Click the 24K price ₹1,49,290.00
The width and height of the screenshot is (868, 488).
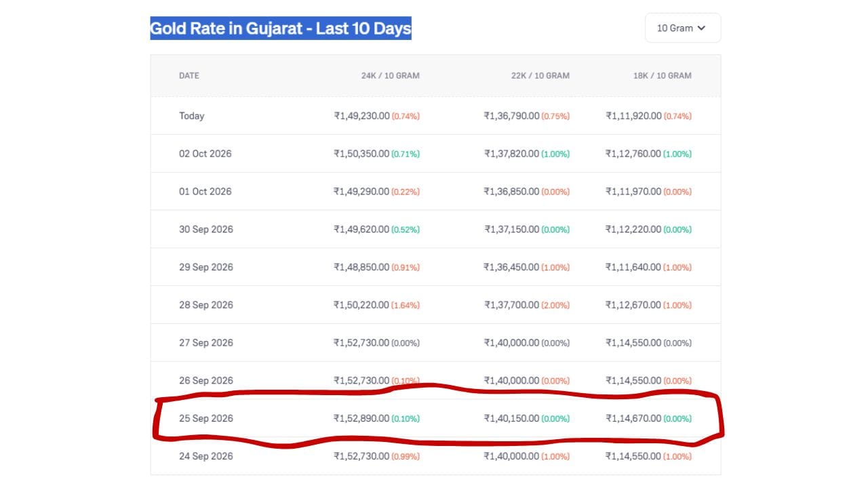click(x=361, y=192)
